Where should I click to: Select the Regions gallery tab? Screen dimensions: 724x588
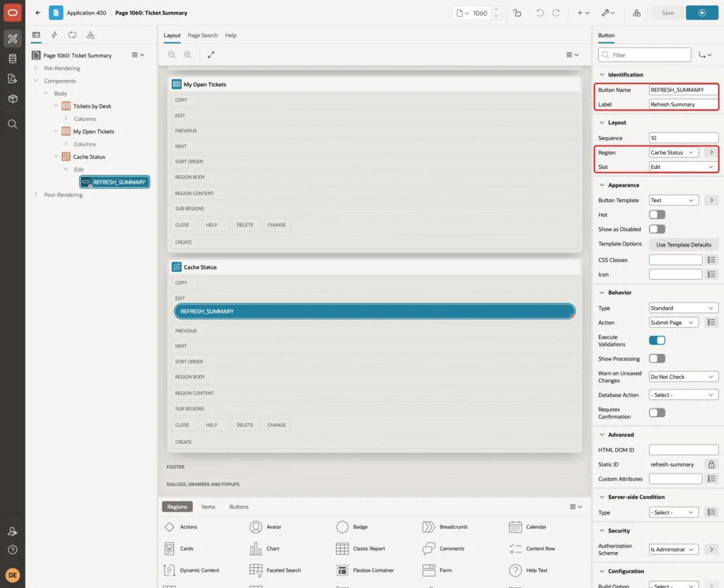[x=177, y=506]
